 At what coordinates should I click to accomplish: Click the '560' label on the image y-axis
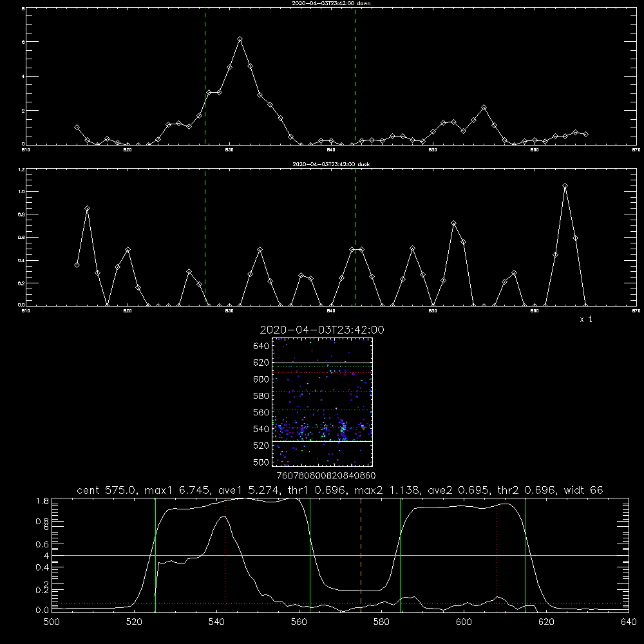(261, 412)
